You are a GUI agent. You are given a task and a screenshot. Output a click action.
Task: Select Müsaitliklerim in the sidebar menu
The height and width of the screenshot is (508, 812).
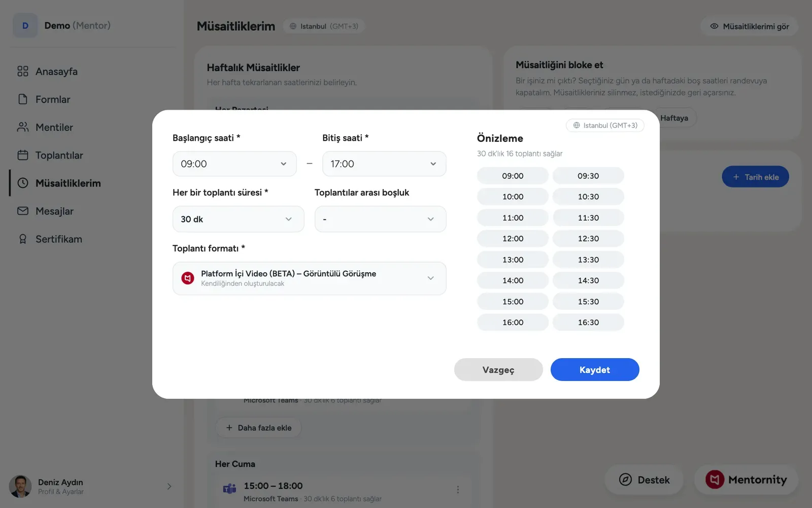click(x=68, y=183)
